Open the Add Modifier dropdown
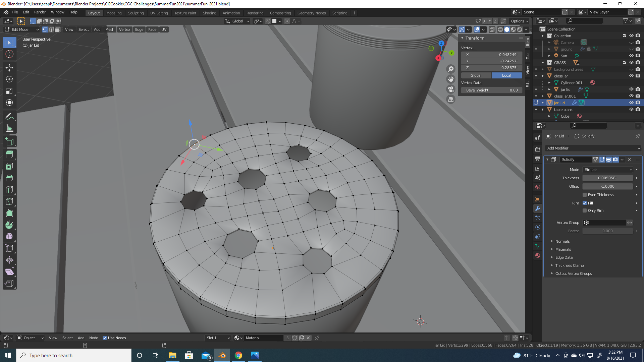 [x=593, y=148]
